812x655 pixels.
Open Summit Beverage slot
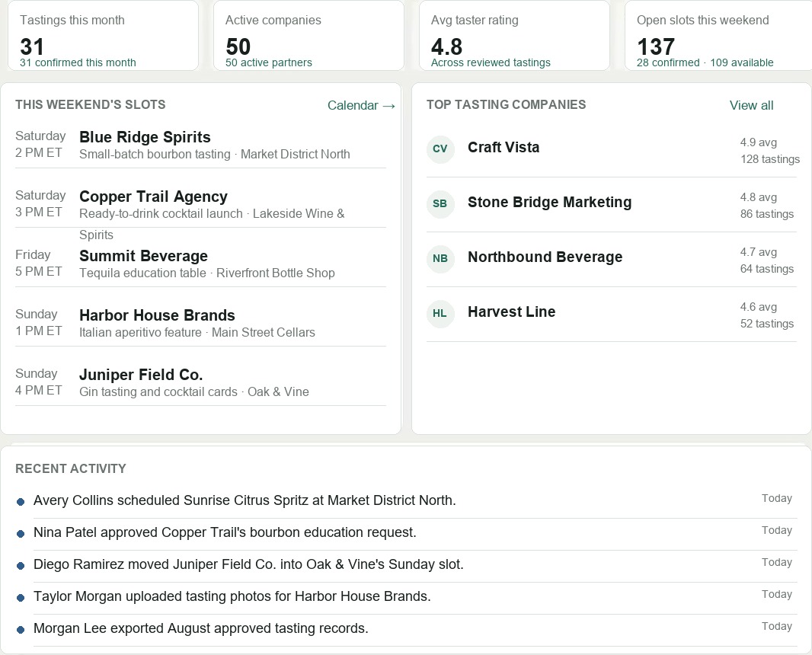(x=143, y=256)
